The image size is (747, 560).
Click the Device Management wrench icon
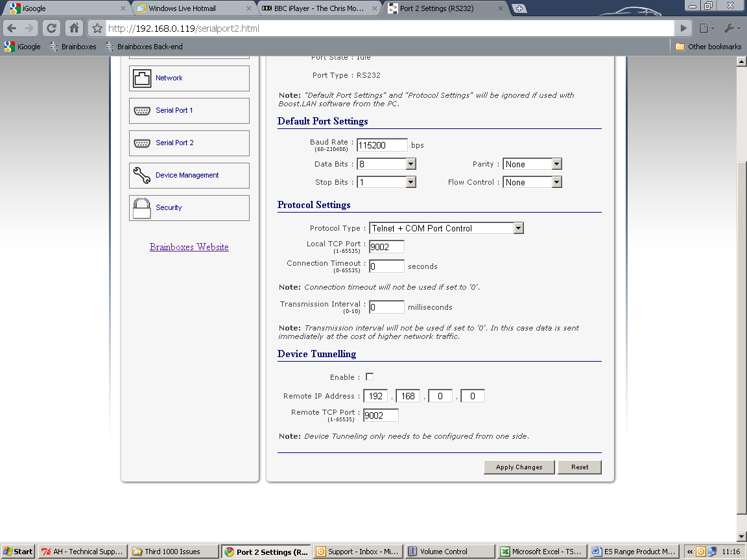point(142,175)
